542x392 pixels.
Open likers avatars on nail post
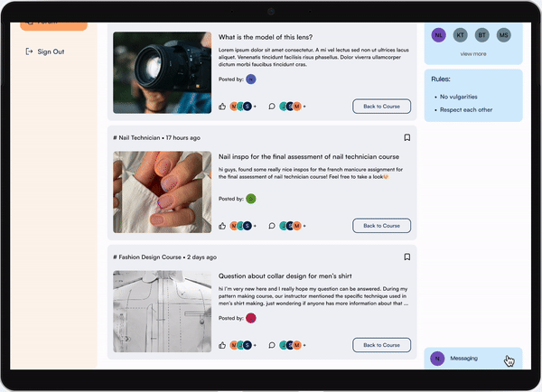(x=241, y=226)
